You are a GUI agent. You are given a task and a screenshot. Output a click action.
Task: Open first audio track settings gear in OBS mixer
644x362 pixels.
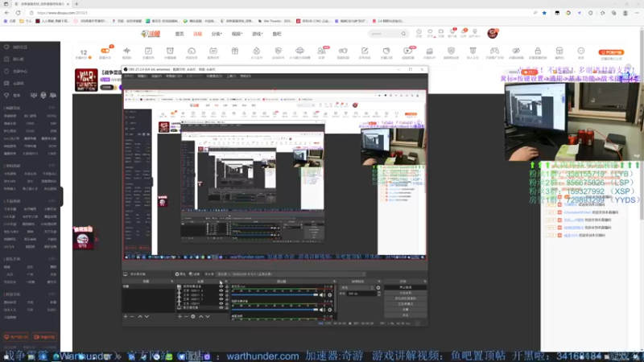[x=330, y=294]
